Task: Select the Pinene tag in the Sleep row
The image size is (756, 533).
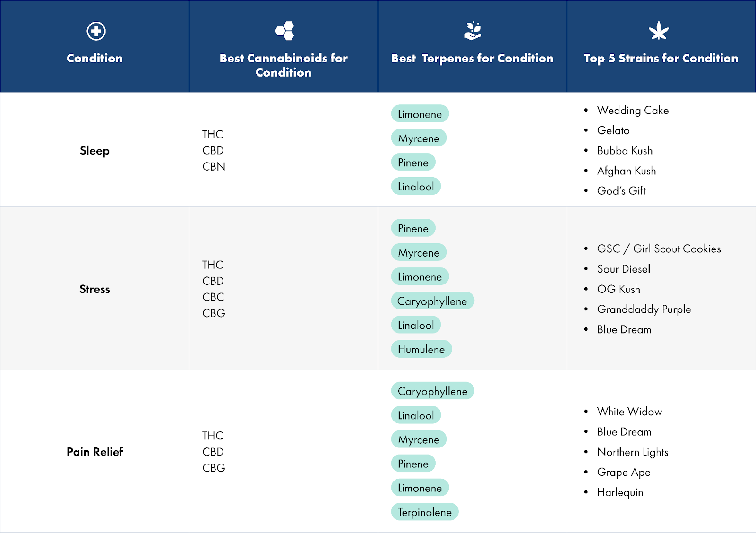Action: tap(413, 162)
